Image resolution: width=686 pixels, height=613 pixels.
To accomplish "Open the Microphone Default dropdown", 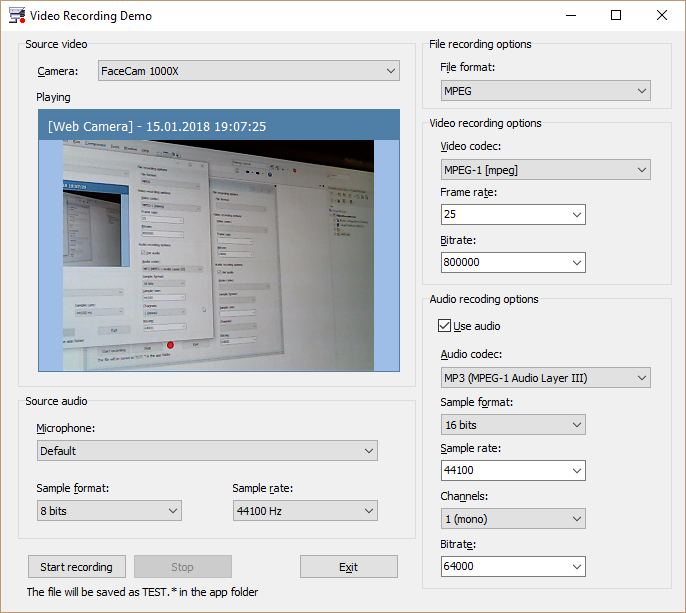I will [x=206, y=451].
